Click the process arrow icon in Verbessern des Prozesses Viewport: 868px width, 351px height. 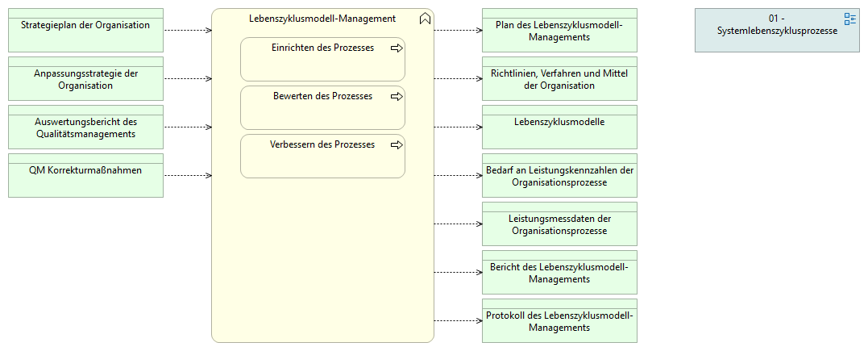tap(397, 144)
